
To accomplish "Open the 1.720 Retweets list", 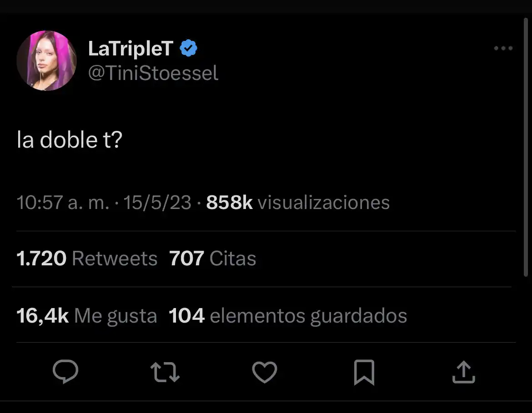I will [x=86, y=259].
